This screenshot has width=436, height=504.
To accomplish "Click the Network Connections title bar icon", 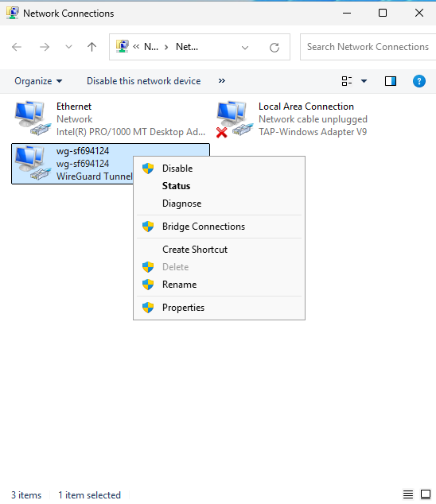I will 12,14.
